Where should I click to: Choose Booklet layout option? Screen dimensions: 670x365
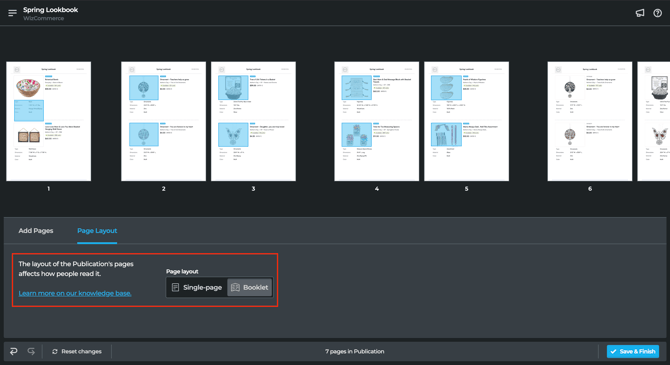[250, 287]
